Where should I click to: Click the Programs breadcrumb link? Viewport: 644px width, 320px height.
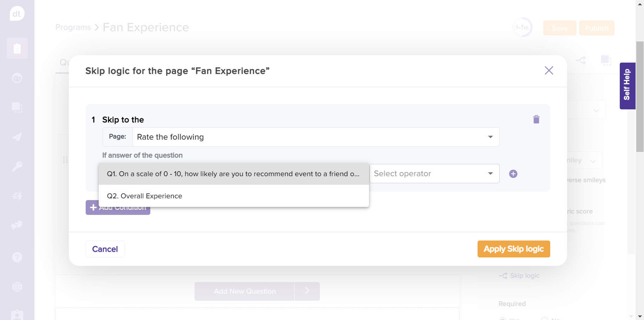click(x=73, y=27)
